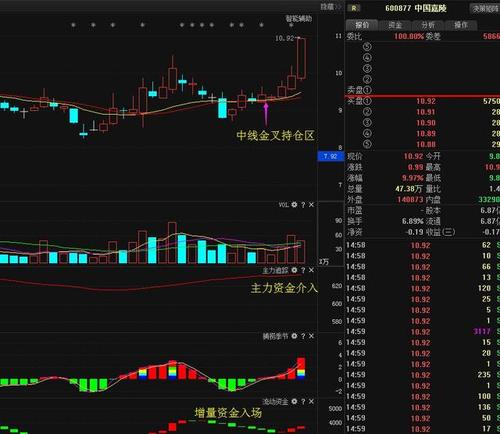Open settings gear of the VOL panel

coord(294,205)
